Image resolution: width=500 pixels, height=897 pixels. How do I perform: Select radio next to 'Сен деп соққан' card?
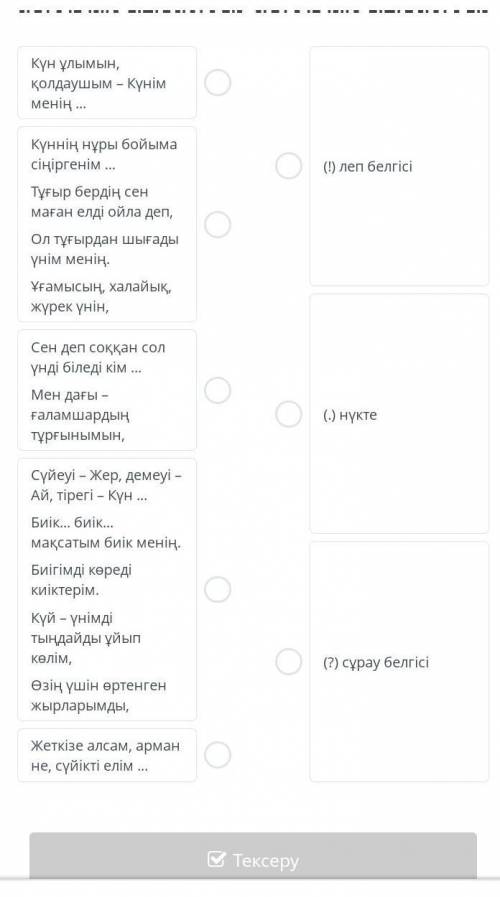(218, 390)
